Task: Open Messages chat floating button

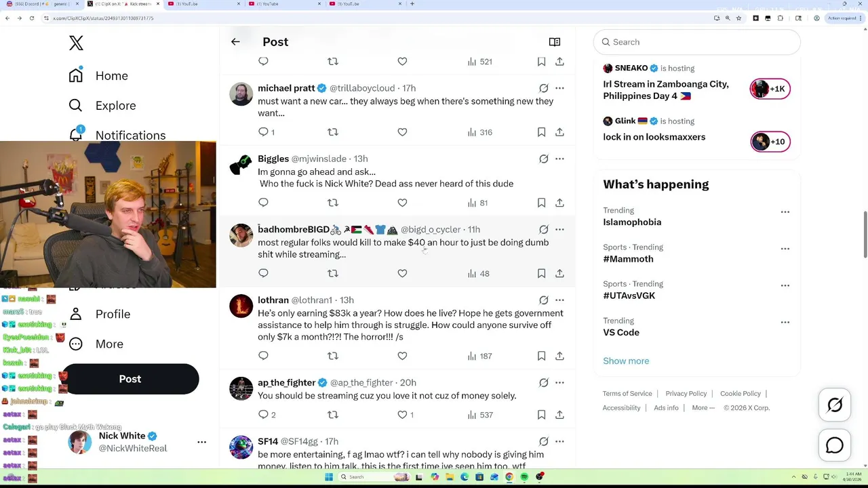Action: [x=834, y=445]
